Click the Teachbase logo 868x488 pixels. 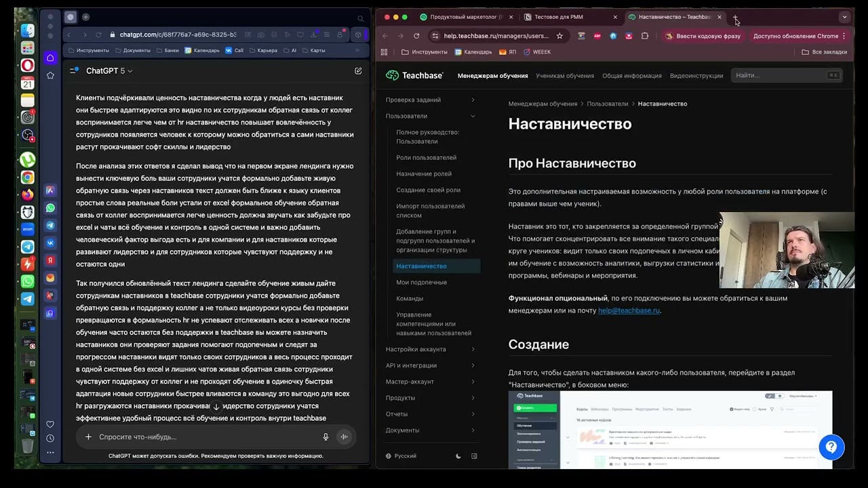(414, 75)
